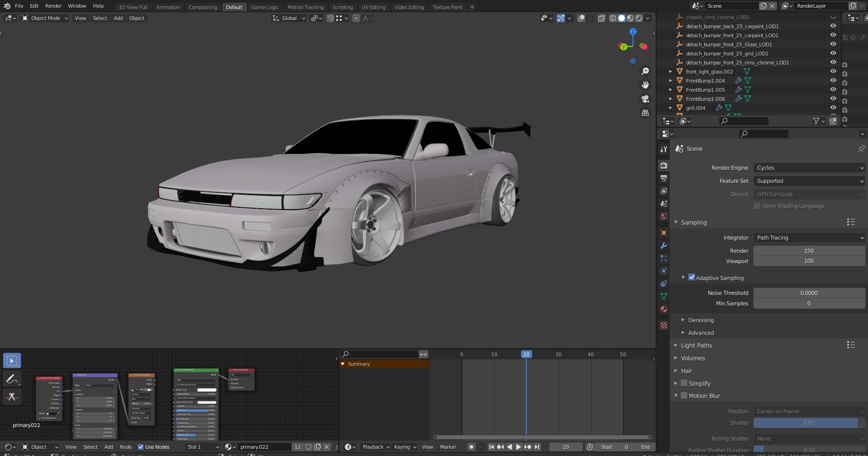Viewport: 868px width, 456px height.
Task: Expand the Light Paths panel
Action: (696, 345)
